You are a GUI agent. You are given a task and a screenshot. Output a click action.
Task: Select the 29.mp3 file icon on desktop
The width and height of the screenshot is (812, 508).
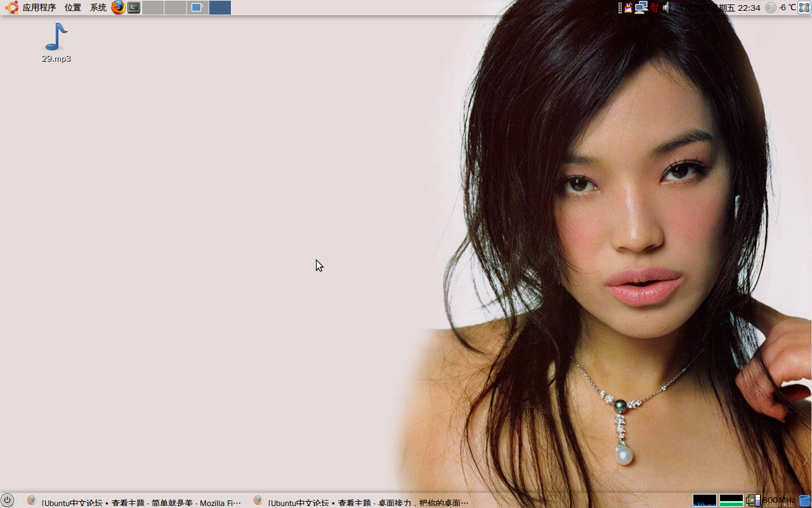click(56, 43)
